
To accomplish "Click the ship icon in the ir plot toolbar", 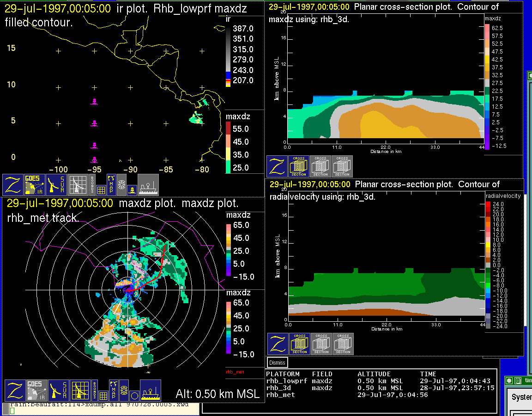I will coord(148,185).
